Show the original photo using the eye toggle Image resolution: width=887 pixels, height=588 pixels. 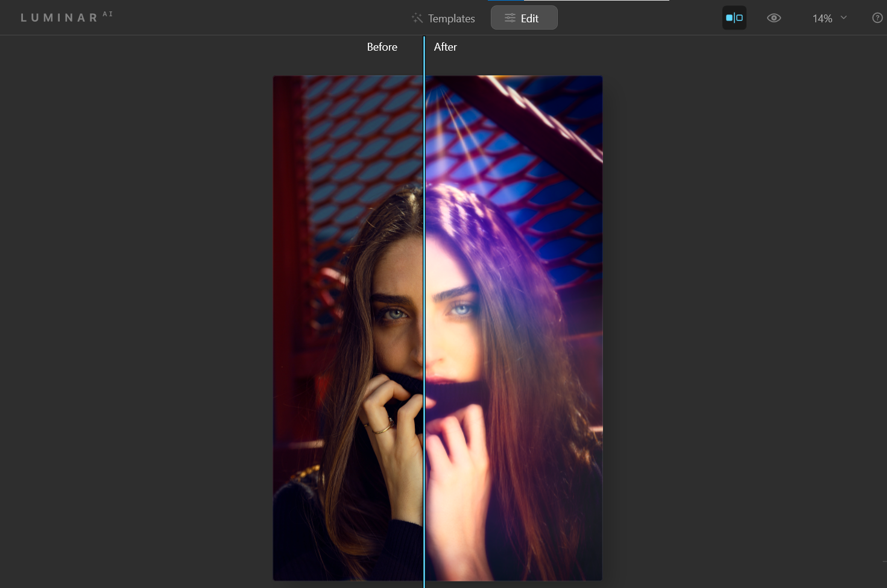click(x=774, y=18)
